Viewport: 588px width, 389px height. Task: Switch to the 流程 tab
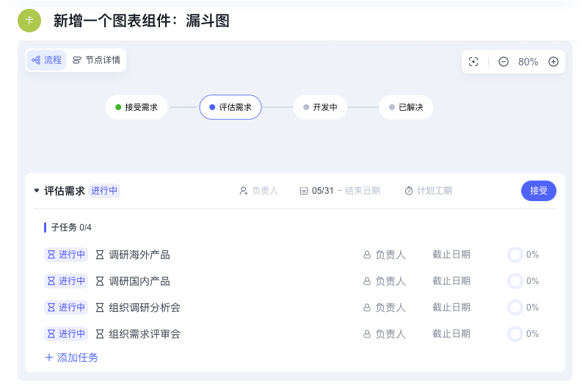click(47, 60)
